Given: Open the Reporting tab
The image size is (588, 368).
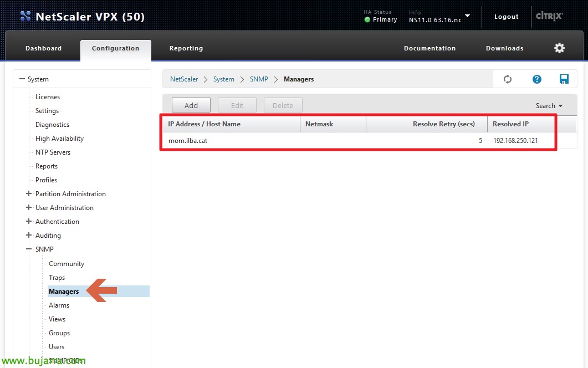Looking at the screenshot, I should pyautogui.click(x=186, y=48).
